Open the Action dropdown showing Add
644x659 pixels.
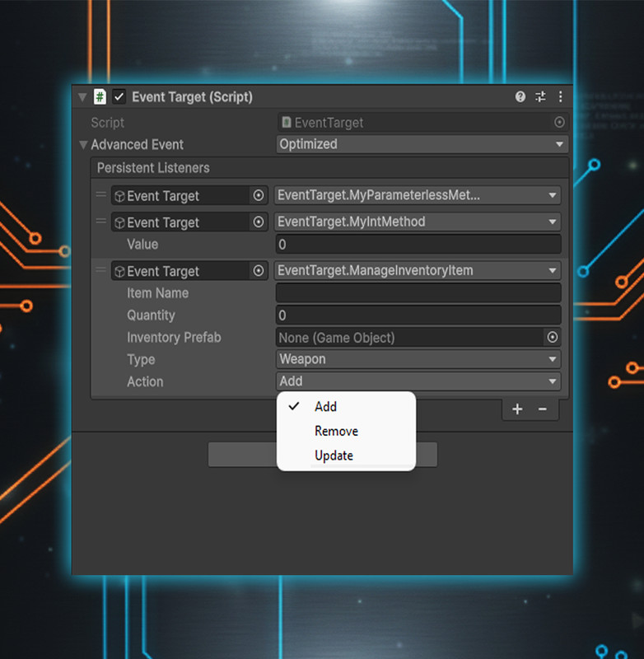tap(418, 381)
